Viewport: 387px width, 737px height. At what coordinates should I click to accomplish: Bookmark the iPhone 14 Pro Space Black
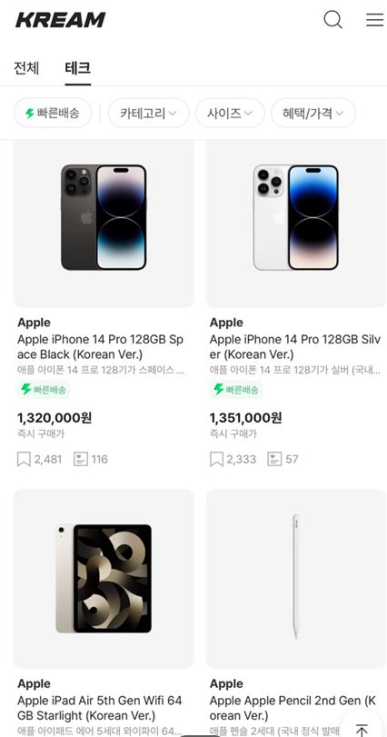click(24, 459)
